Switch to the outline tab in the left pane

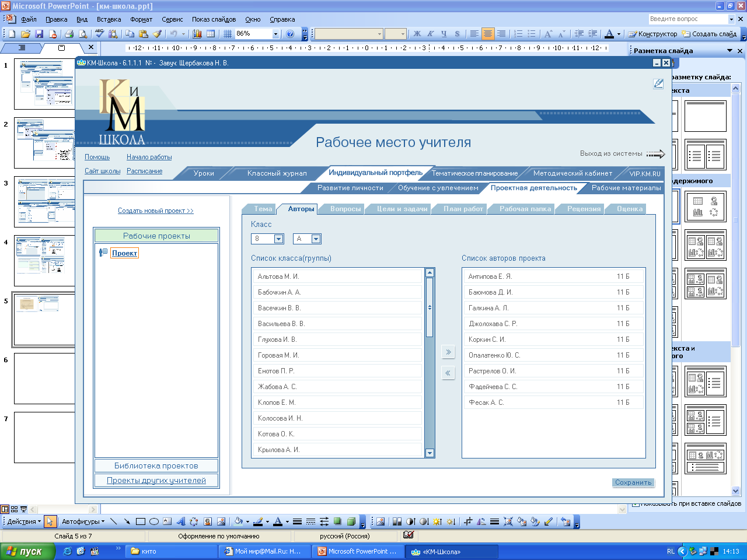(22, 48)
